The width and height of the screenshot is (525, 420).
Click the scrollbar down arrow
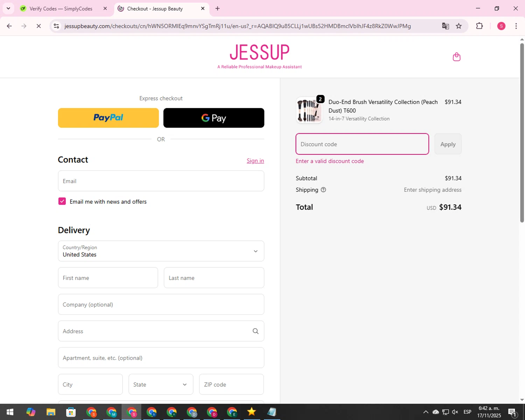[522, 400]
